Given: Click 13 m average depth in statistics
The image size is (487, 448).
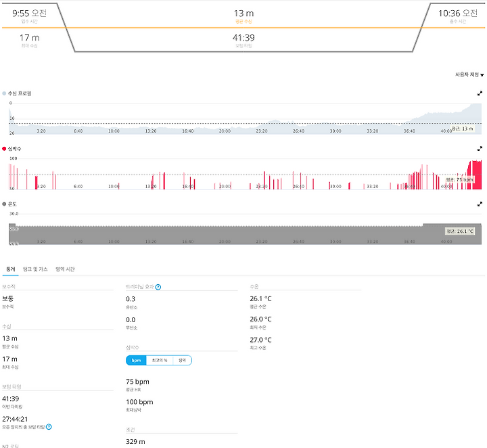Looking at the screenshot, I should coord(10,338).
